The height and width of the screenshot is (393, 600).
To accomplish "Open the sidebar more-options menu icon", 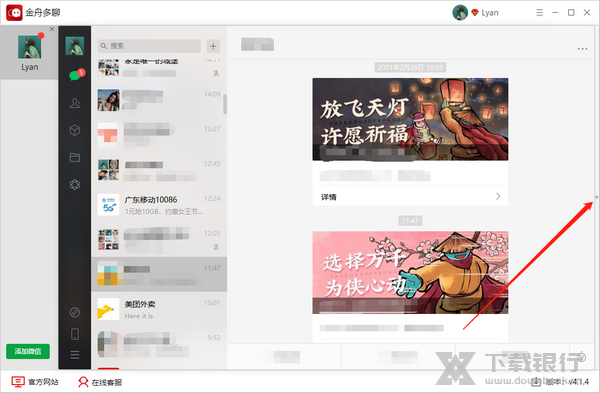I will [x=75, y=355].
